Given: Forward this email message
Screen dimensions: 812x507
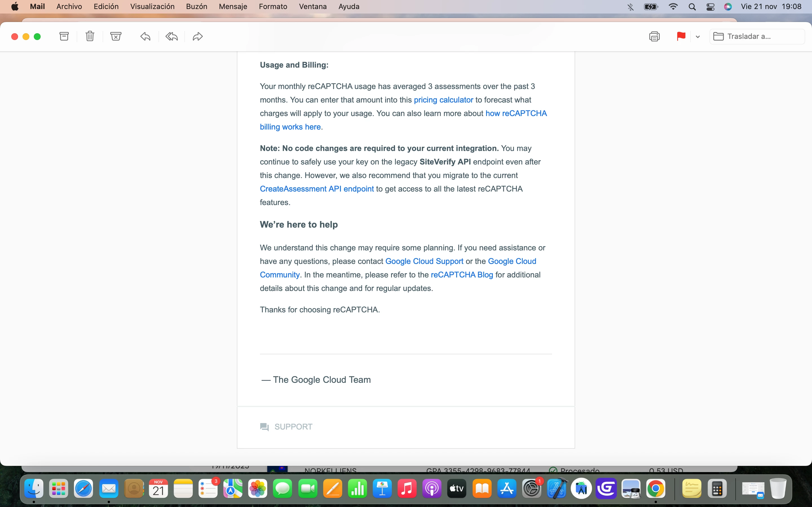Looking at the screenshot, I should [x=198, y=36].
